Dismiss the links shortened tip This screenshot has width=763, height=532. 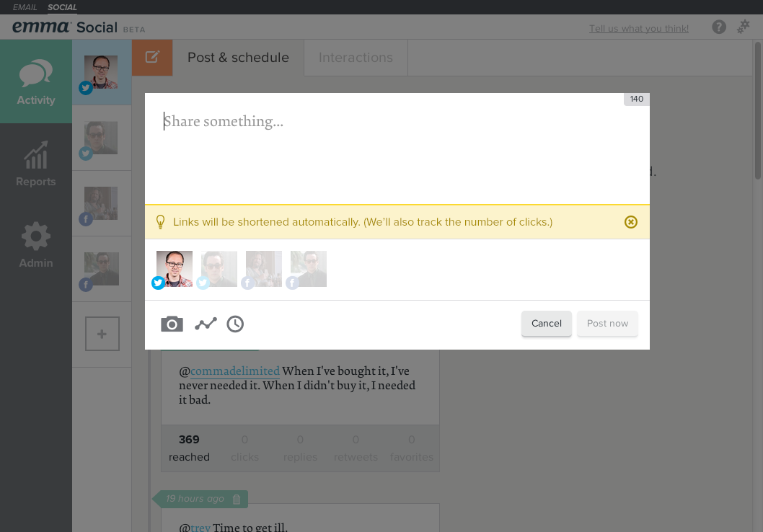click(631, 222)
